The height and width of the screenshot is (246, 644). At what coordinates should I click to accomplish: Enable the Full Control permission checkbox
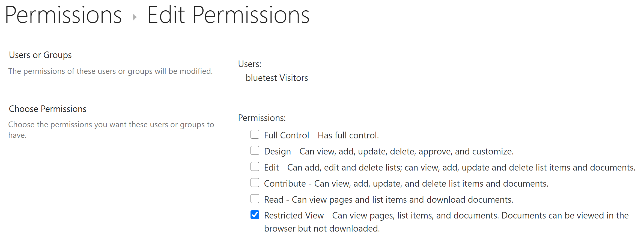[x=255, y=134]
